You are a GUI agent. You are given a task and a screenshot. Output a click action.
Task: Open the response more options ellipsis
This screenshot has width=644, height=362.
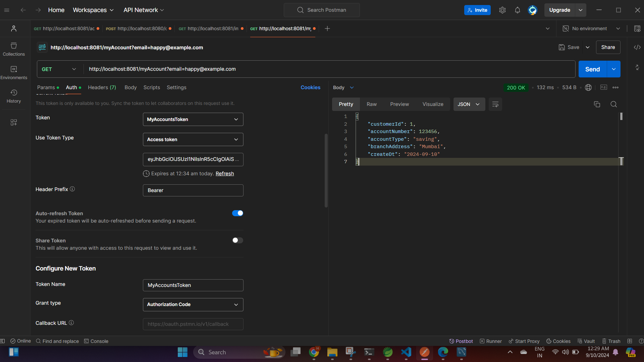(x=615, y=87)
